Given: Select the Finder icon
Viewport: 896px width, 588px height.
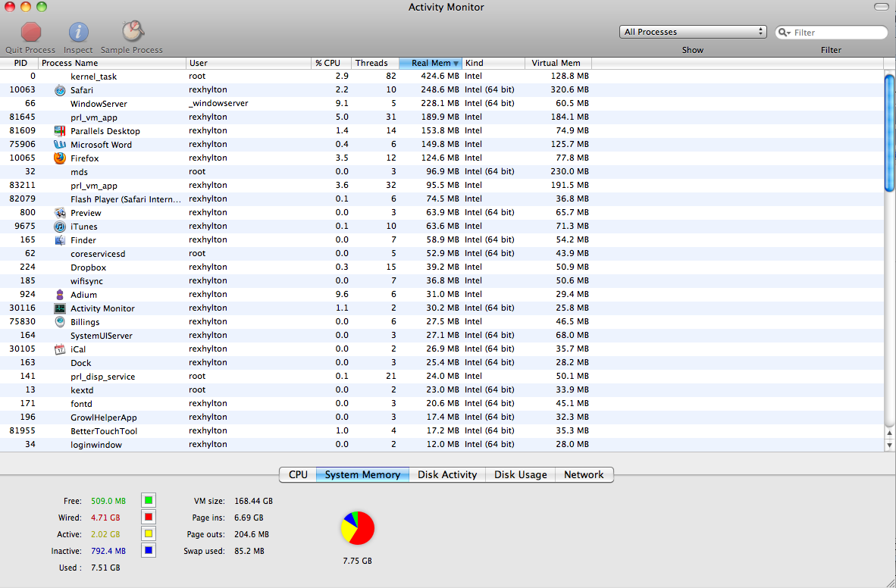Looking at the screenshot, I should click(x=60, y=240).
